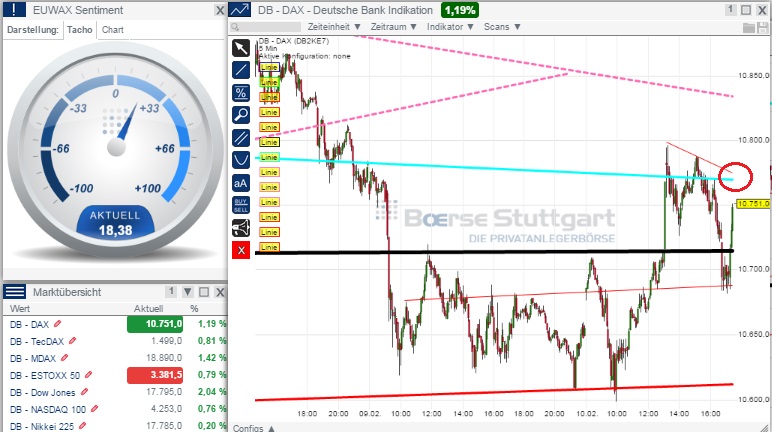Select the trend line drawing tool
The image size is (772, 432).
pyautogui.click(x=241, y=70)
